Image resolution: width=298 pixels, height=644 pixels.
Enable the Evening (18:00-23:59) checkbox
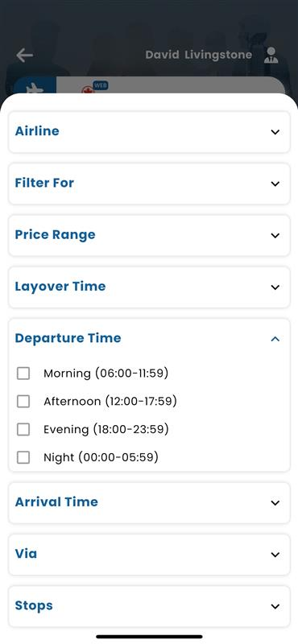23,429
